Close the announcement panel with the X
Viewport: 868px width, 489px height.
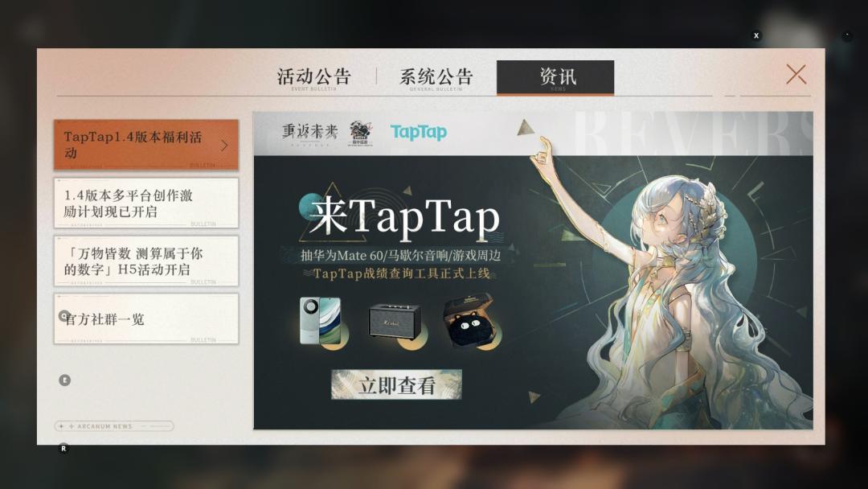796,75
